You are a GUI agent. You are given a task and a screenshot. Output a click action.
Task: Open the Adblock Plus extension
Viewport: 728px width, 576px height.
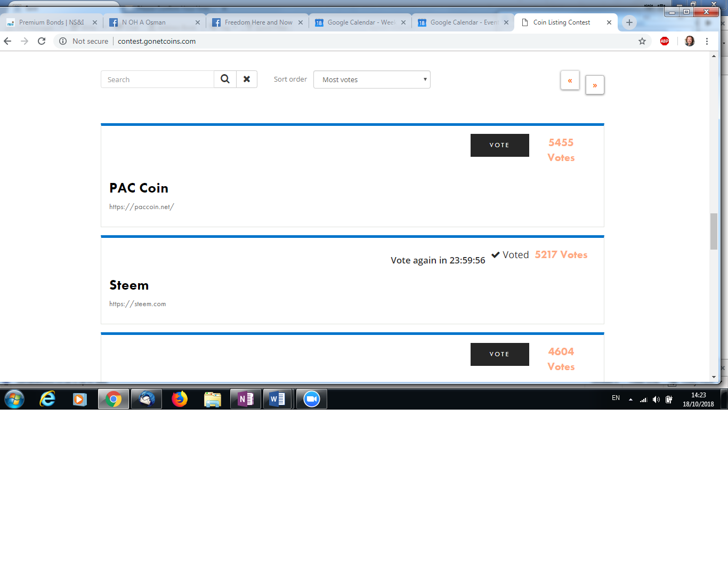665,41
